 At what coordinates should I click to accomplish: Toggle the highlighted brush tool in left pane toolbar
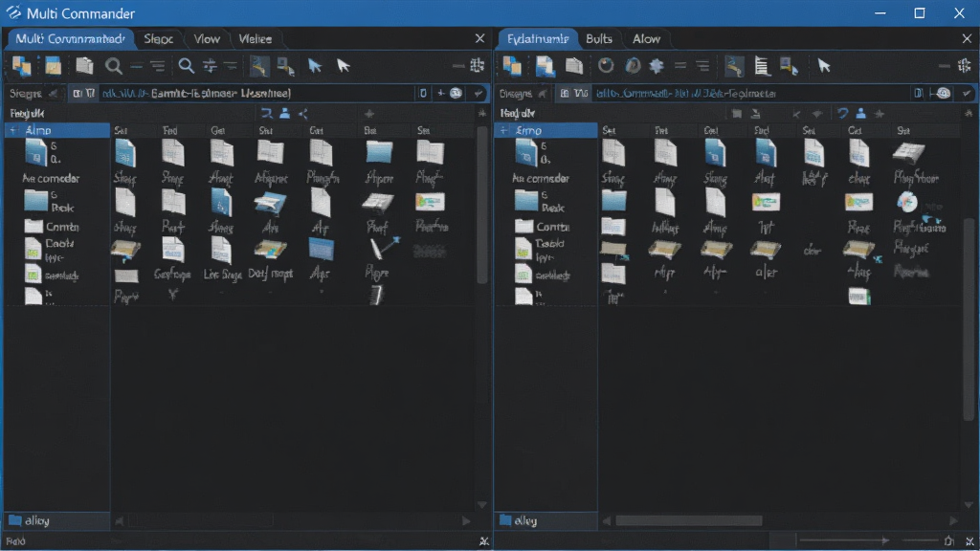click(258, 66)
